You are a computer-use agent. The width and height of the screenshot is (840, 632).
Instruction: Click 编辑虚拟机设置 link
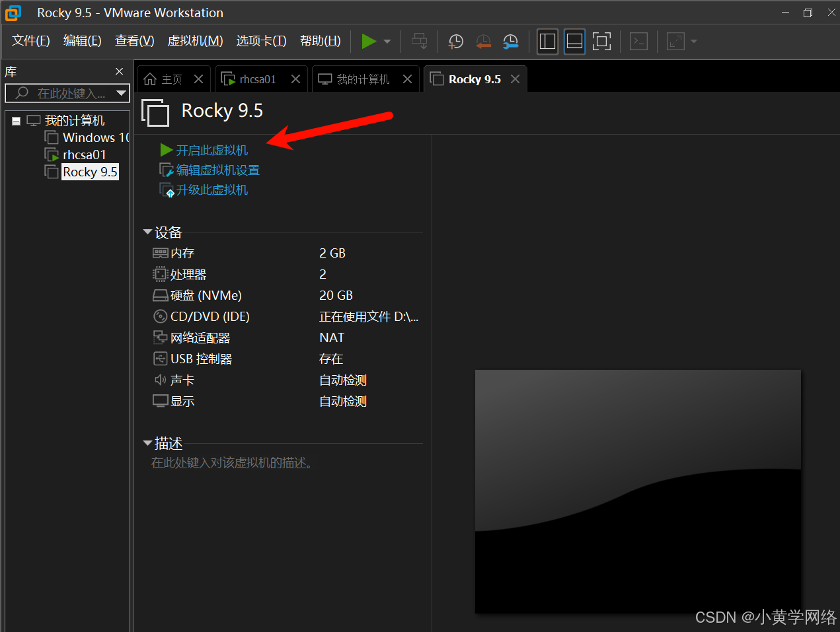tap(218, 170)
